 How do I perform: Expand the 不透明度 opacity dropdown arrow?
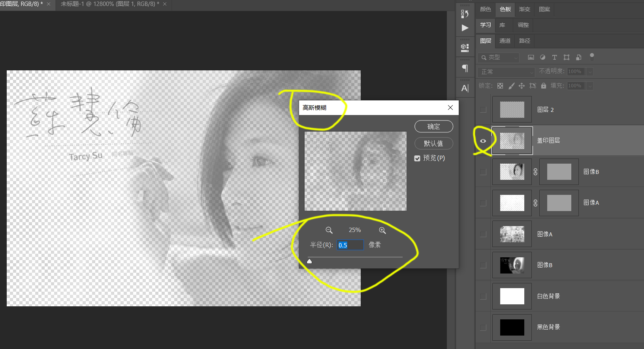pos(590,72)
